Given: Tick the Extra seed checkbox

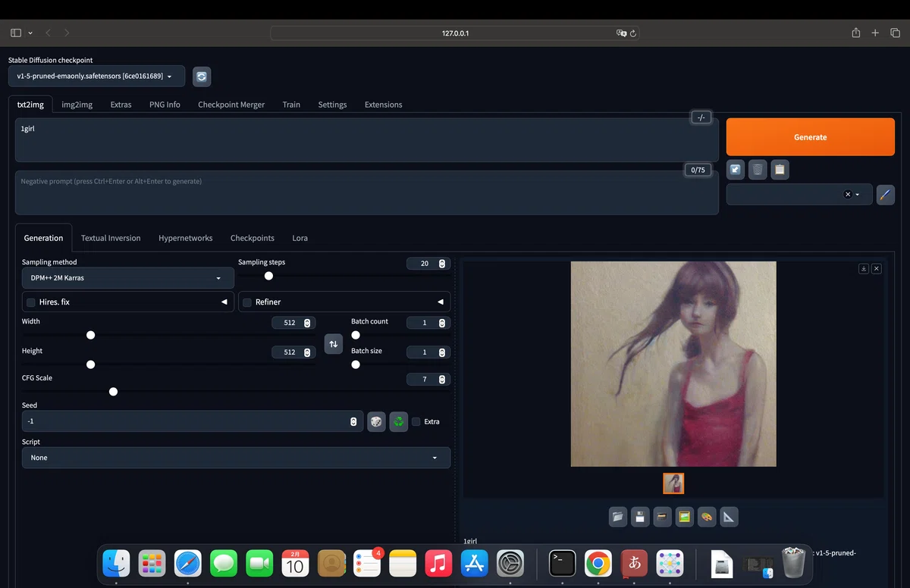Looking at the screenshot, I should (416, 422).
